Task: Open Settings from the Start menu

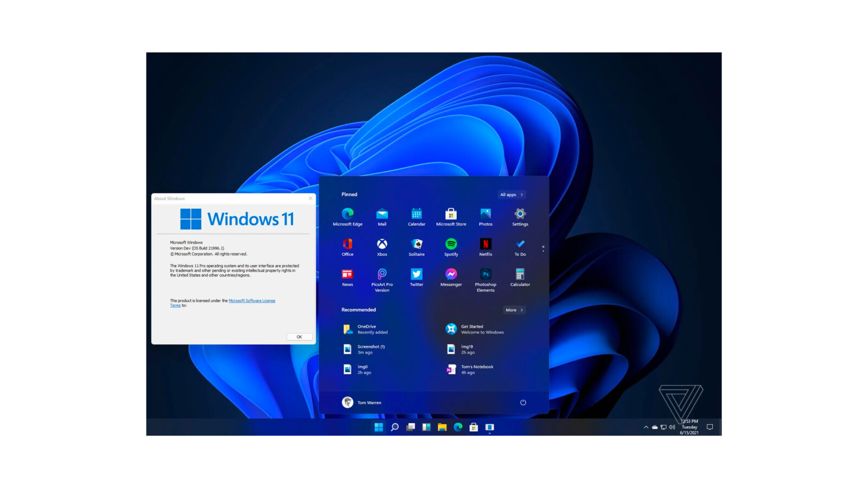Action: [x=520, y=217]
